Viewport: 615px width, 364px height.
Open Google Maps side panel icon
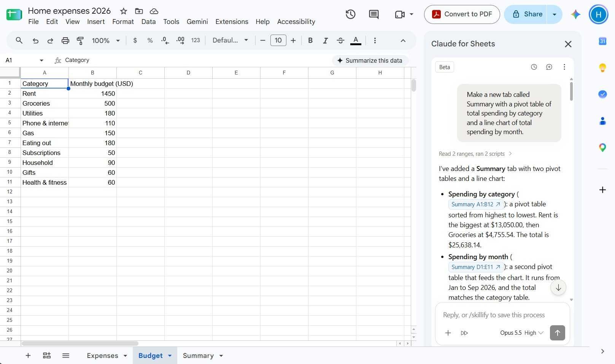click(x=602, y=147)
